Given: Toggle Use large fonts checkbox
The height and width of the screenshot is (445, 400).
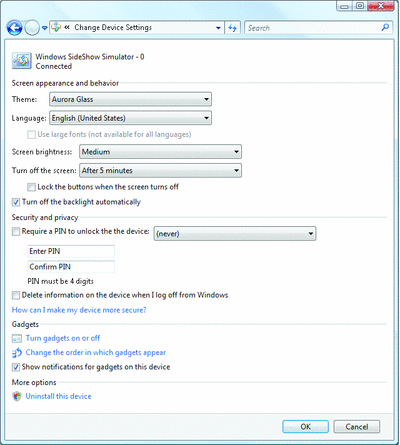Looking at the screenshot, I should tap(31, 135).
